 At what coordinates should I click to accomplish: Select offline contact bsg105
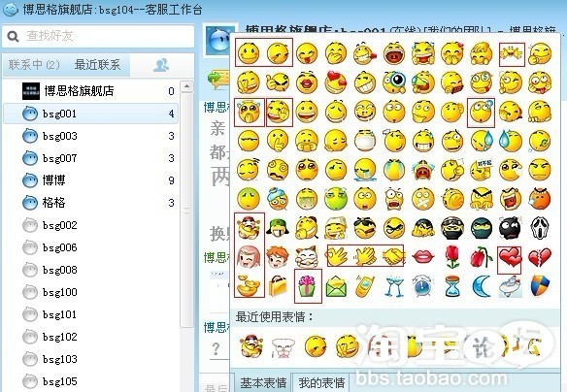[90, 381]
